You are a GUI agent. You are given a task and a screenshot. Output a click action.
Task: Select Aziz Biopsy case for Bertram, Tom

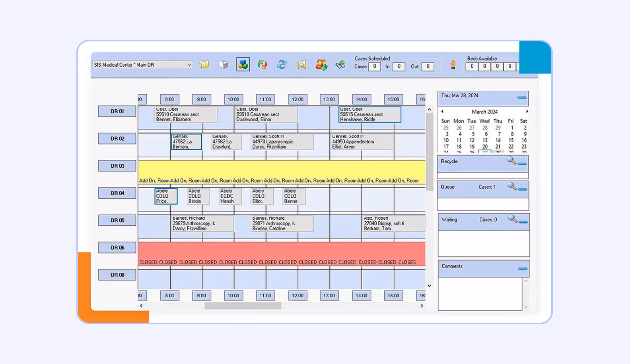[394, 224]
